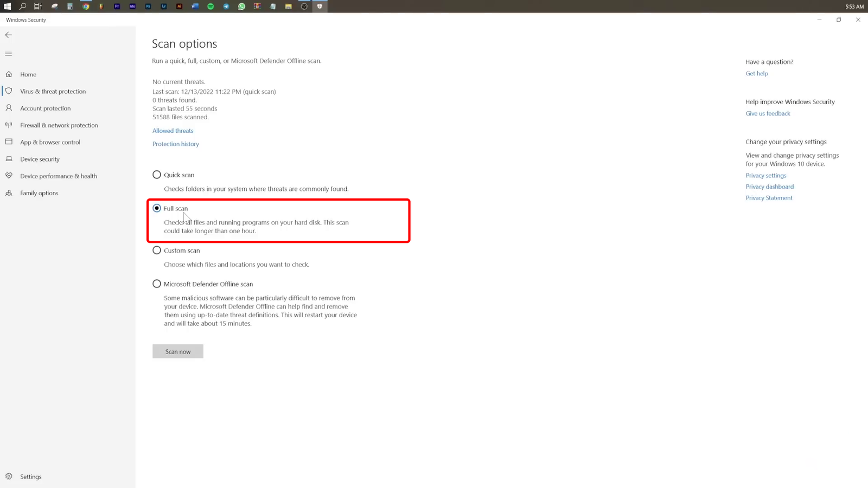This screenshot has height=488, width=868.
Task: Navigate to Family options
Action: [39, 193]
